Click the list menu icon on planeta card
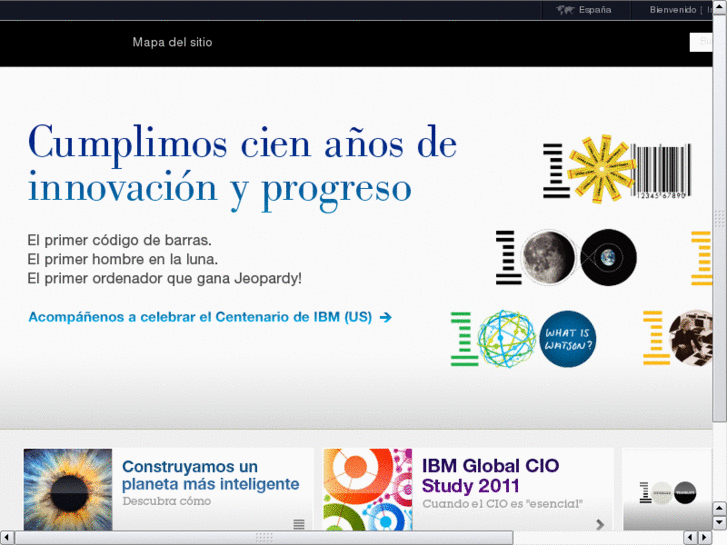Image resolution: width=727 pixels, height=545 pixels. (299, 524)
